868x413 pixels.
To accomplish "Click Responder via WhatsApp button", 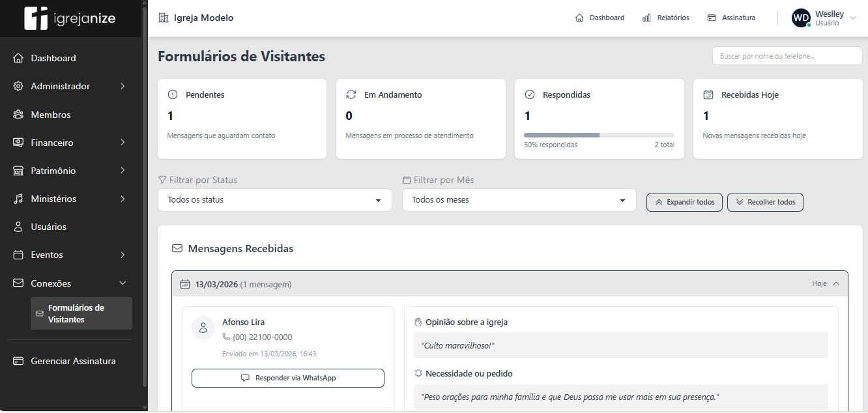I will (287, 378).
